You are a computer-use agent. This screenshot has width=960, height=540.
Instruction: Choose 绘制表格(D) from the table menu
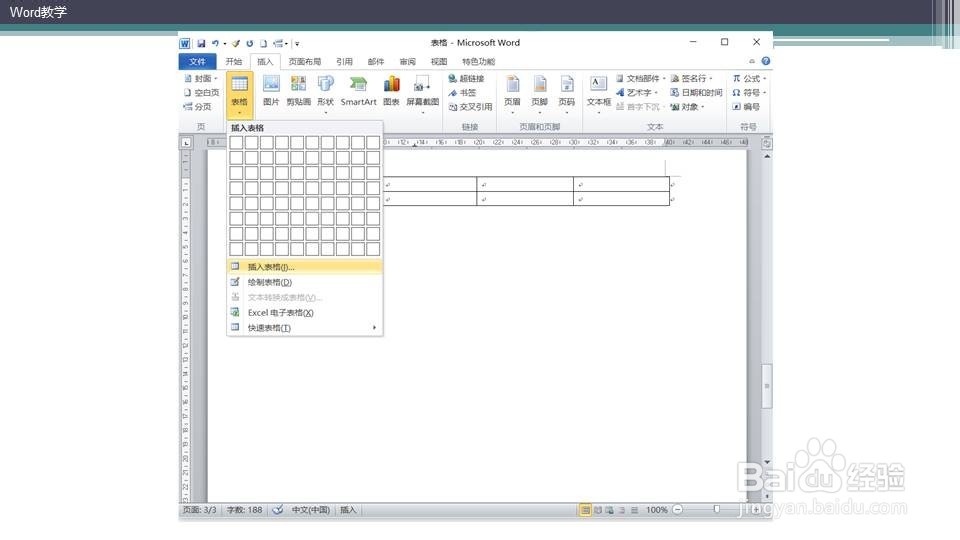point(305,282)
